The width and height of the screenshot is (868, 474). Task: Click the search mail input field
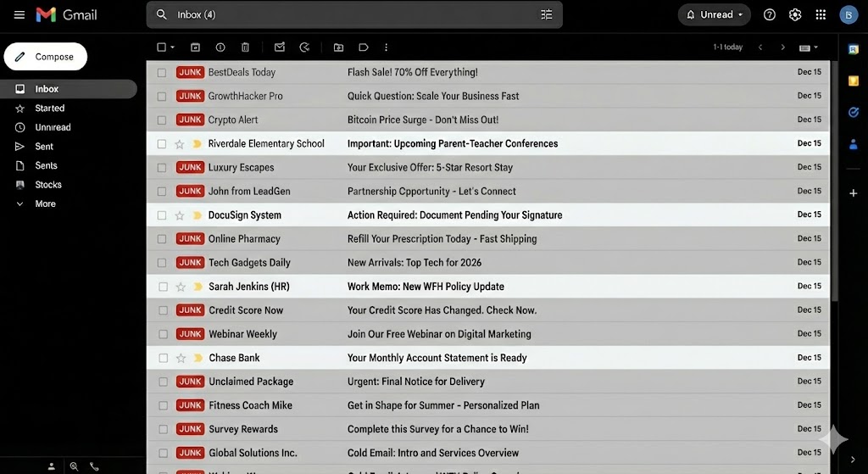(x=354, y=14)
